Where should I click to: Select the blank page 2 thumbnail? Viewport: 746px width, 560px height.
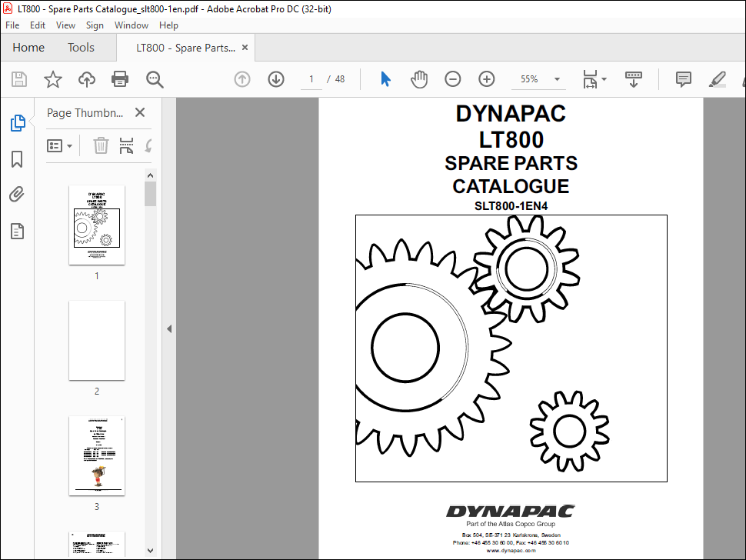[x=97, y=340]
